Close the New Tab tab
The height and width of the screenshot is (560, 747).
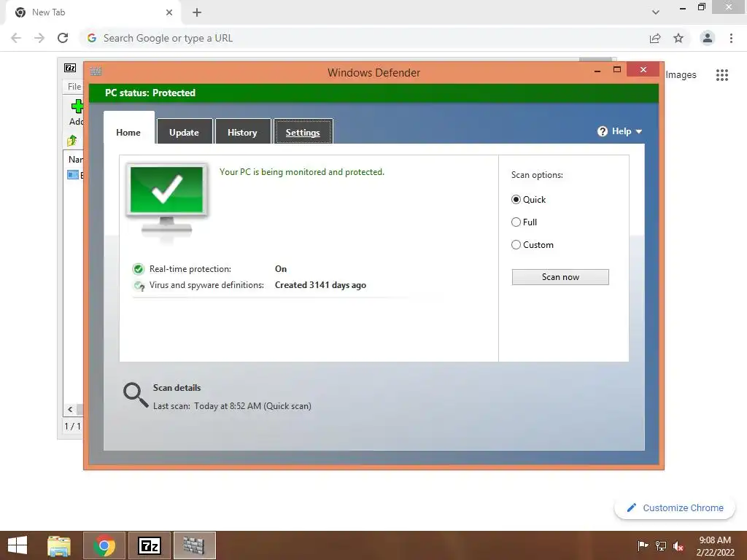[x=169, y=12]
